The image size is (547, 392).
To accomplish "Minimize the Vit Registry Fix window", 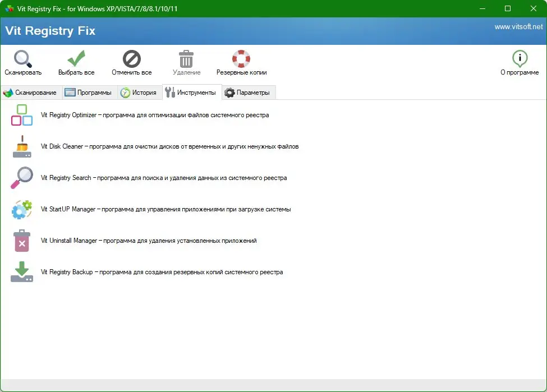I will coord(482,8).
